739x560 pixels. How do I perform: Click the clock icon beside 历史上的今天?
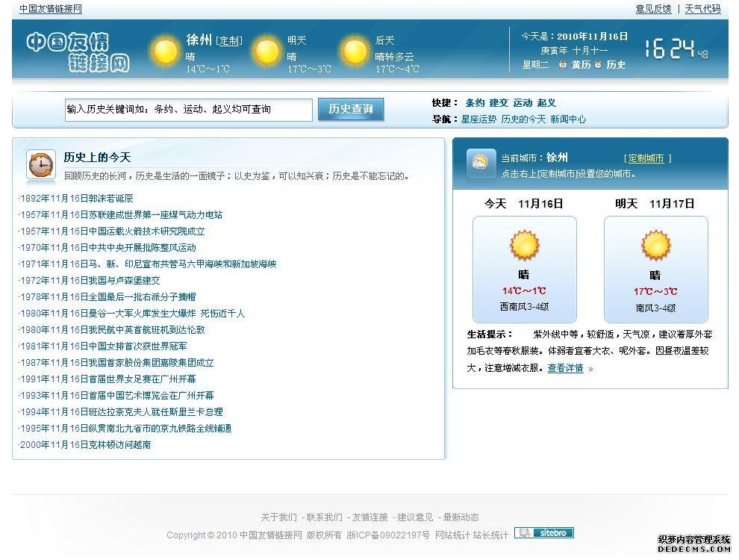click(x=40, y=165)
